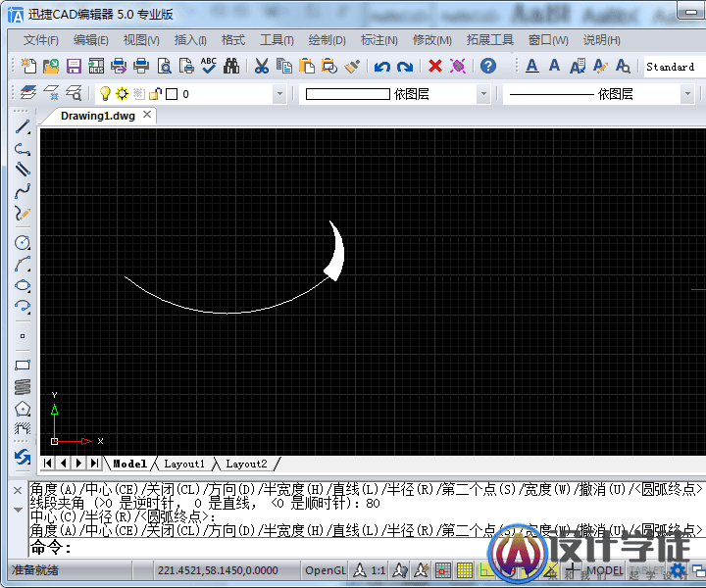This screenshot has height=588, width=706.
Task: Click the 命令 command input line
Action: [367, 548]
